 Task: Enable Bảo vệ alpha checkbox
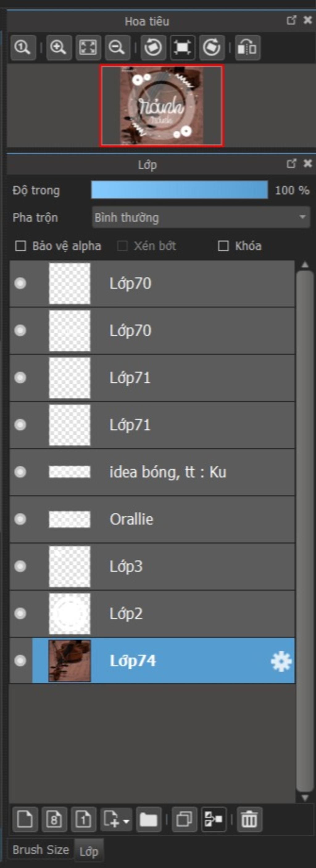tap(21, 246)
